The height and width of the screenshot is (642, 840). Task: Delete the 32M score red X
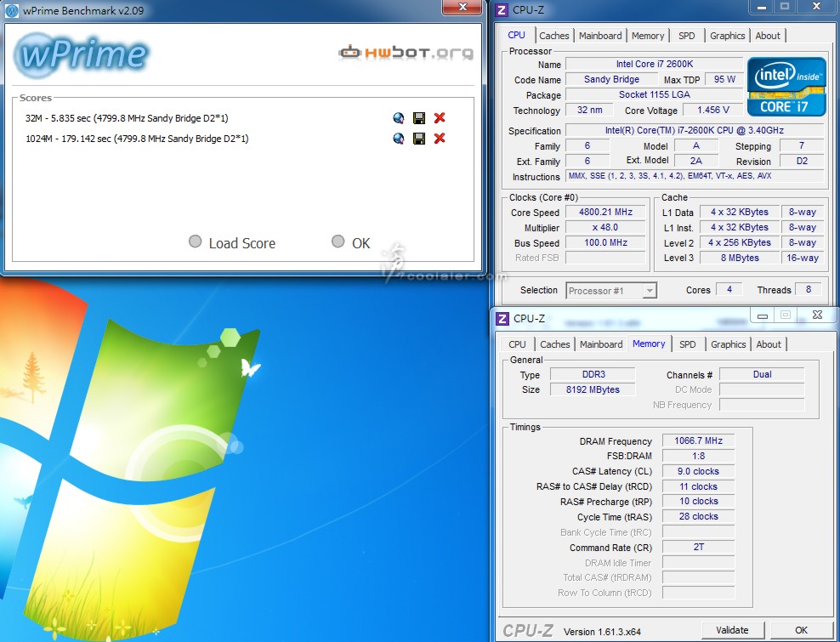440,118
